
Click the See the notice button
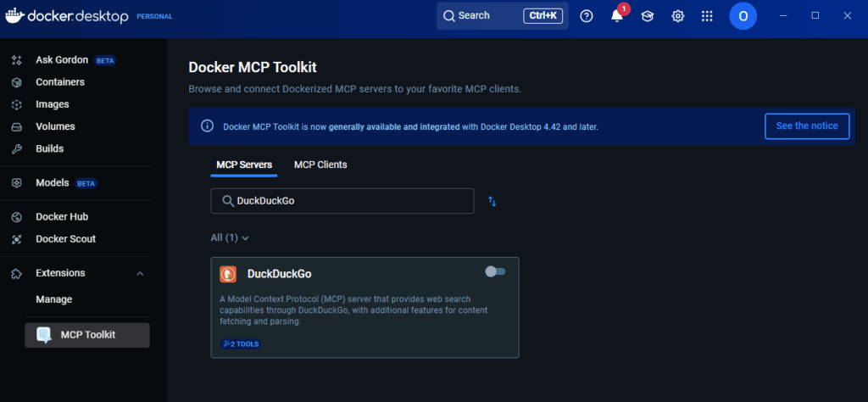click(806, 126)
